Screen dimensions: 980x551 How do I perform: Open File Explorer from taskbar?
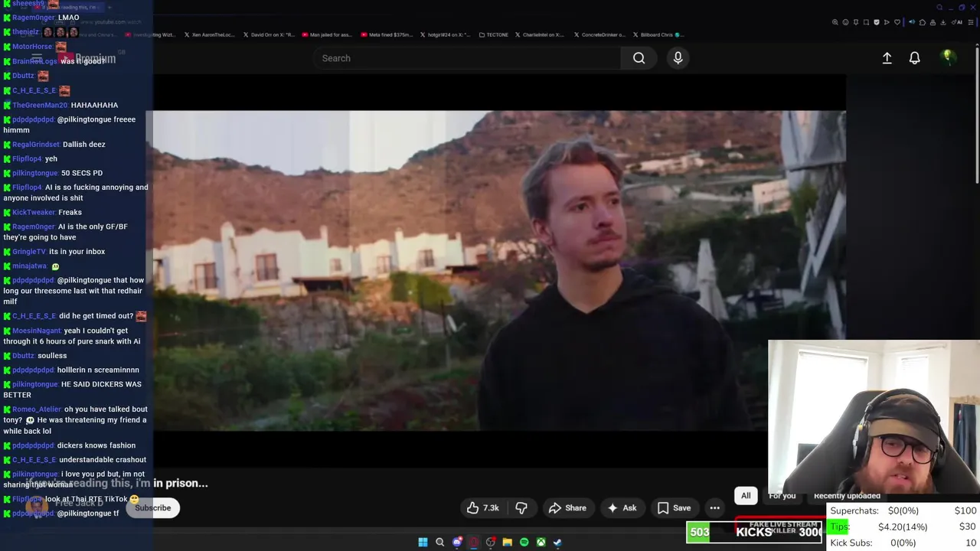(x=507, y=543)
